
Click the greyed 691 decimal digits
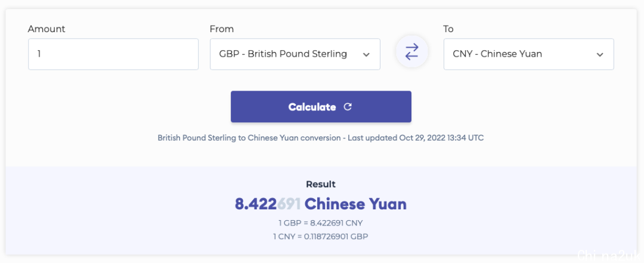point(289,204)
